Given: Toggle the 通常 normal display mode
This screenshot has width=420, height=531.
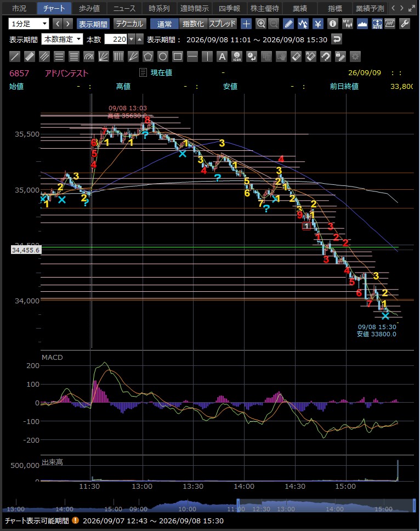Looking at the screenshot, I should 164,24.
